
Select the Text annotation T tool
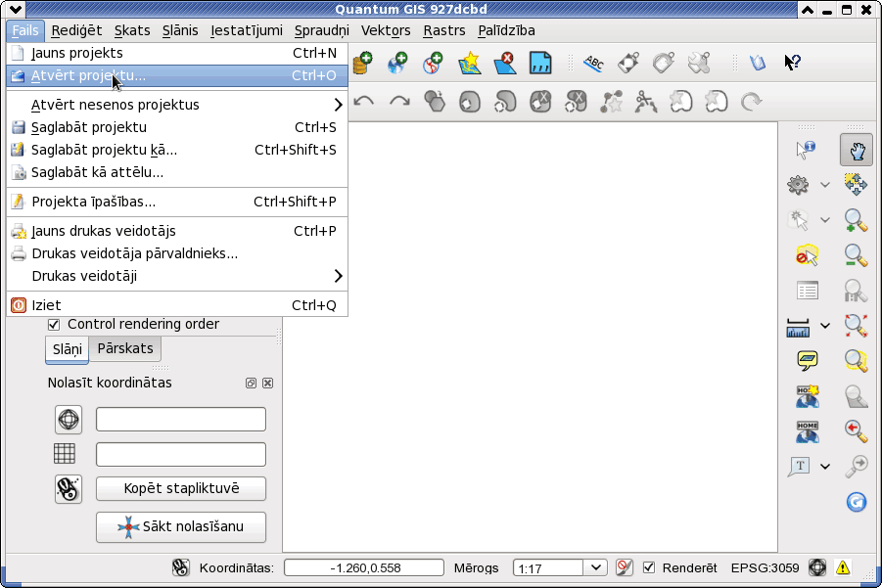[x=799, y=466]
